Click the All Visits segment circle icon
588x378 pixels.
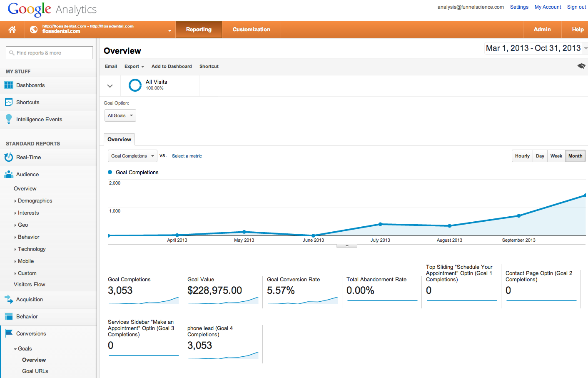[x=135, y=85]
